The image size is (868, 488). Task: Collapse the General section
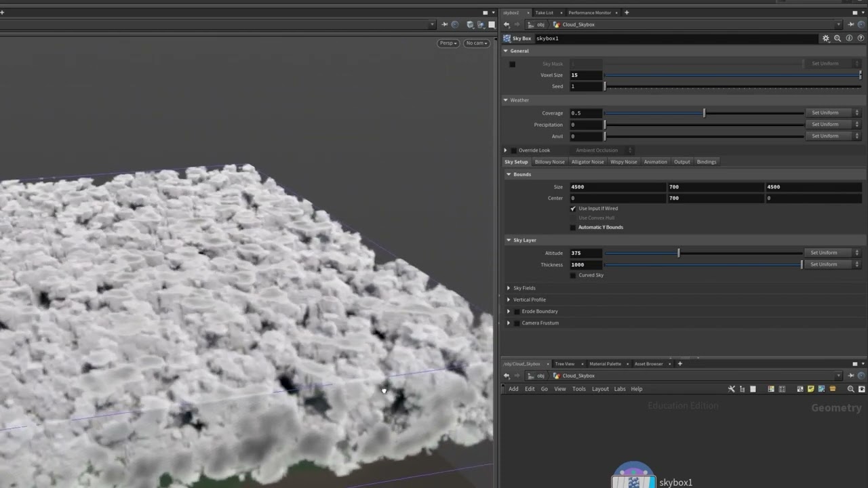[505, 51]
